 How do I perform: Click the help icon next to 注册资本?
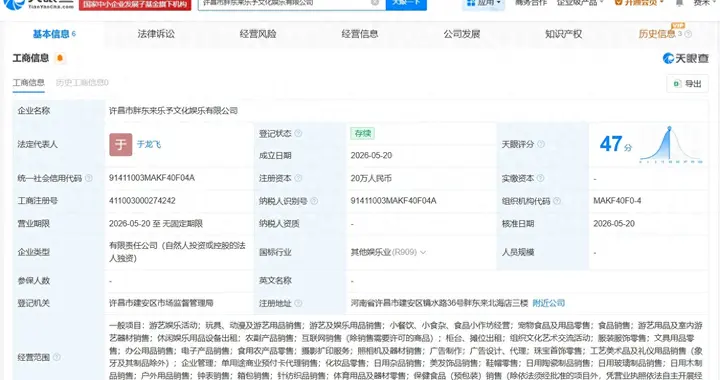tap(298, 178)
